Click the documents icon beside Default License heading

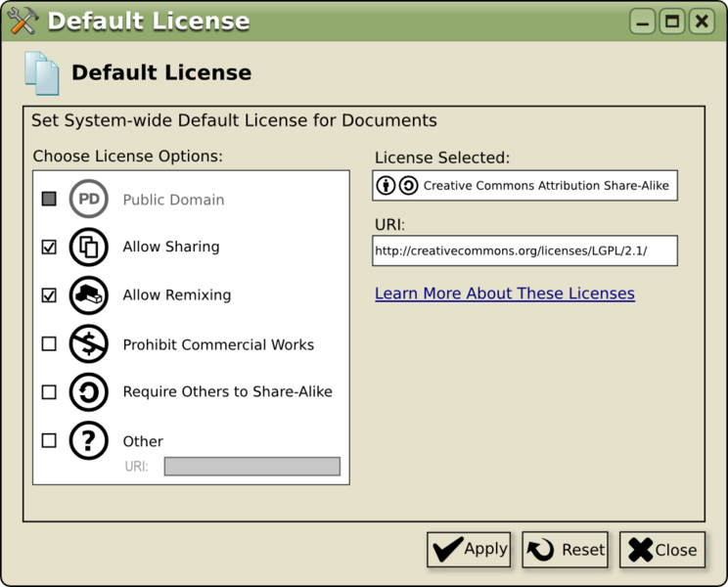tap(42, 73)
